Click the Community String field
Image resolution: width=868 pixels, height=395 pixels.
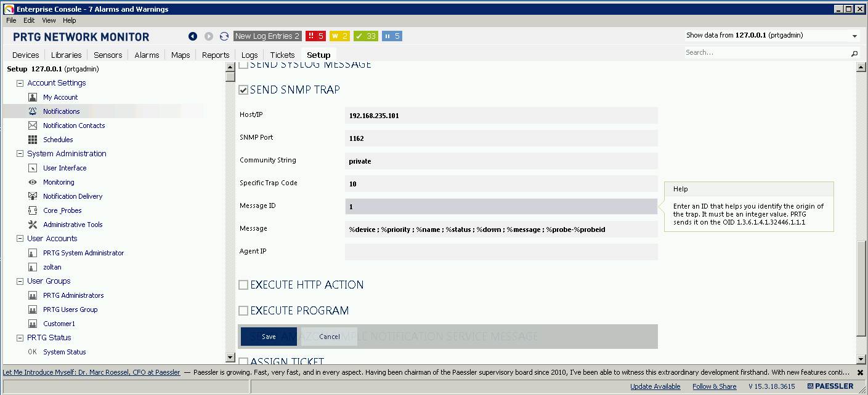coord(501,161)
